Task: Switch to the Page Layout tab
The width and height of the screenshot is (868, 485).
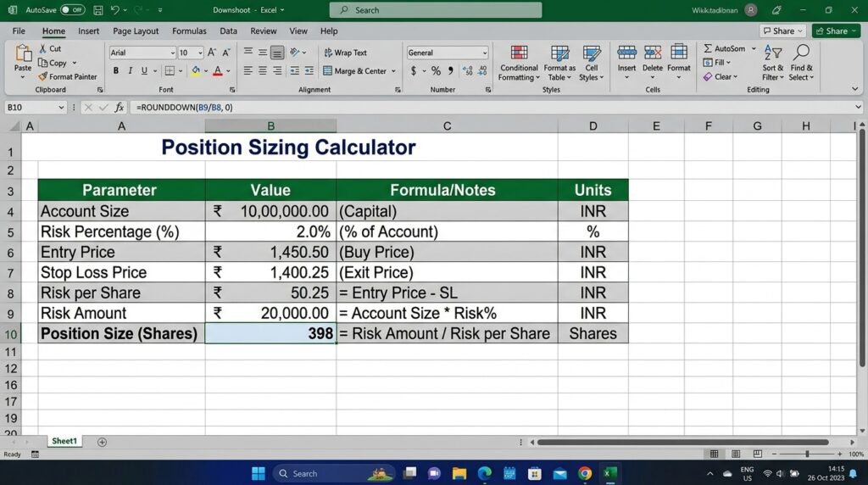Action: [136, 31]
